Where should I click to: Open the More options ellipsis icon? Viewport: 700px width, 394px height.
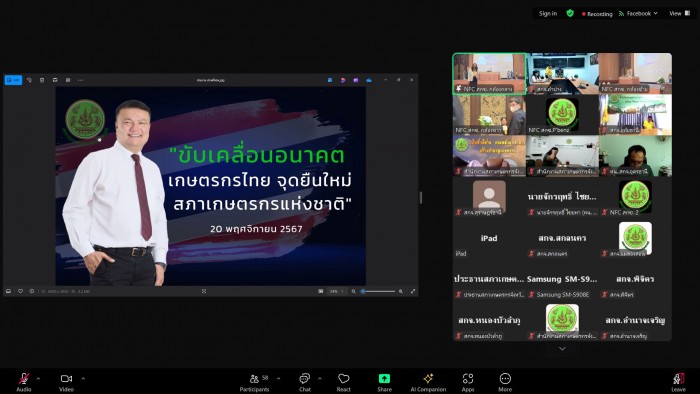point(505,379)
